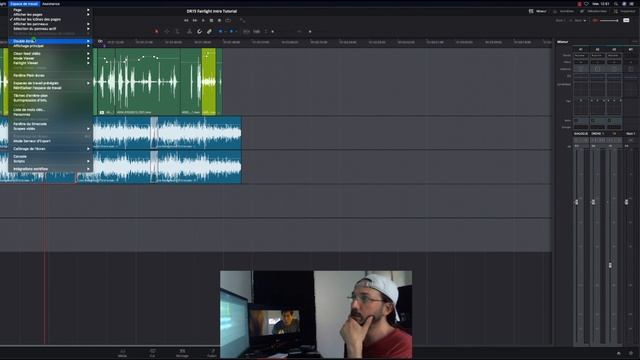Image resolution: width=640 pixels, height=360 pixels.
Task: Toggle the snapping magnet icon
Action: 199,31
